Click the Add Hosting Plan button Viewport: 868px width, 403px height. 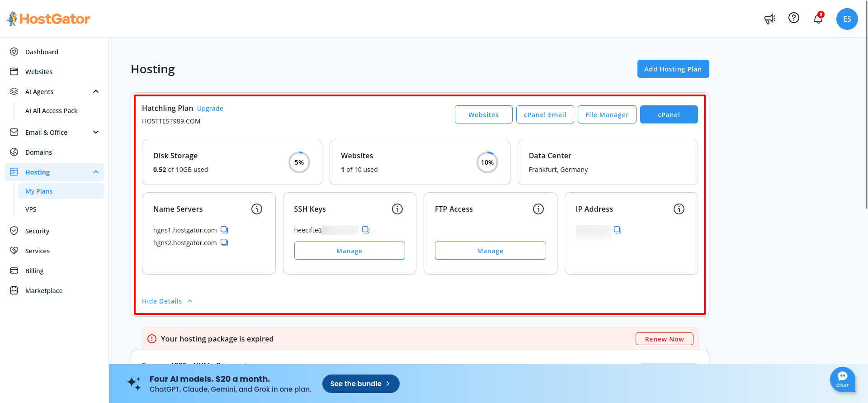pos(673,69)
